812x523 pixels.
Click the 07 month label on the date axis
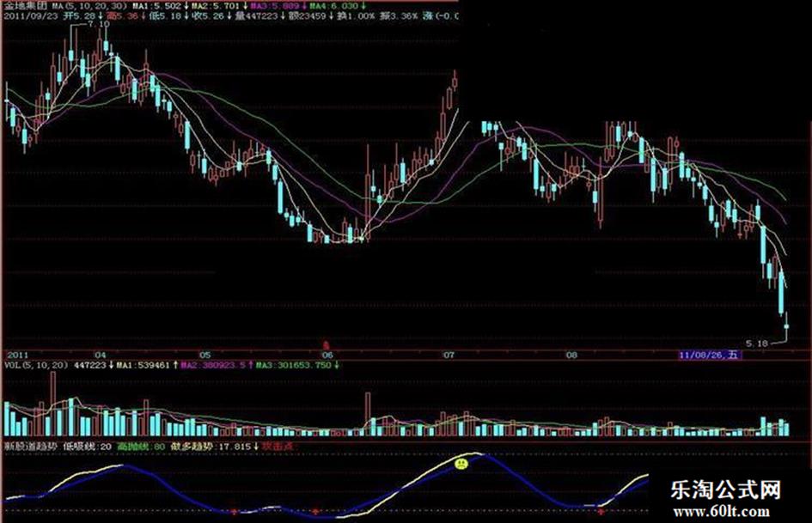point(449,356)
